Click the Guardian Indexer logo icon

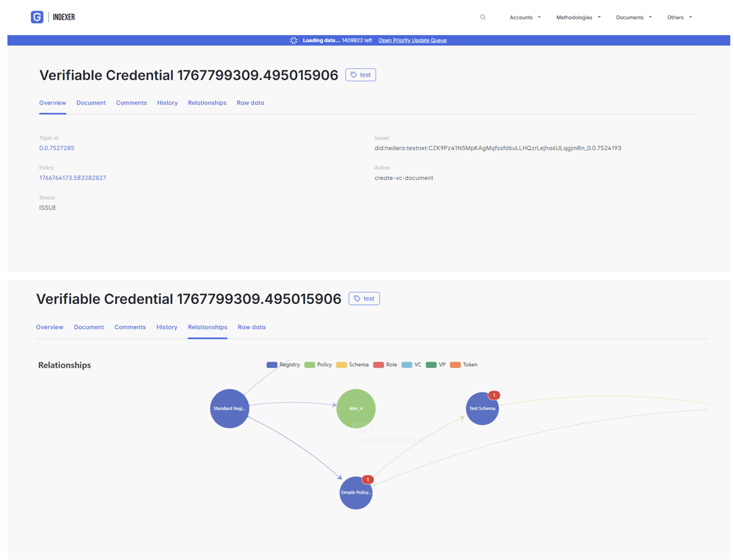pyautogui.click(x=37, y=17)
